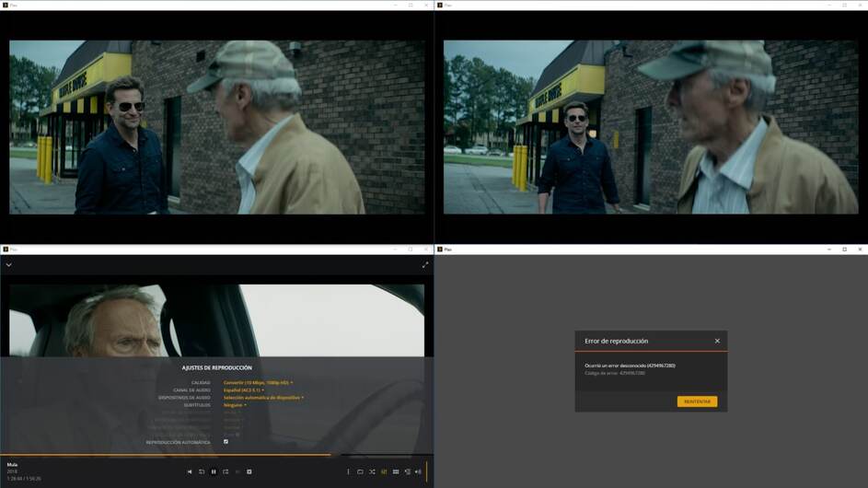Expand the Canal de audio dropdown
The image size is (868, 488).
click(243, 389)
